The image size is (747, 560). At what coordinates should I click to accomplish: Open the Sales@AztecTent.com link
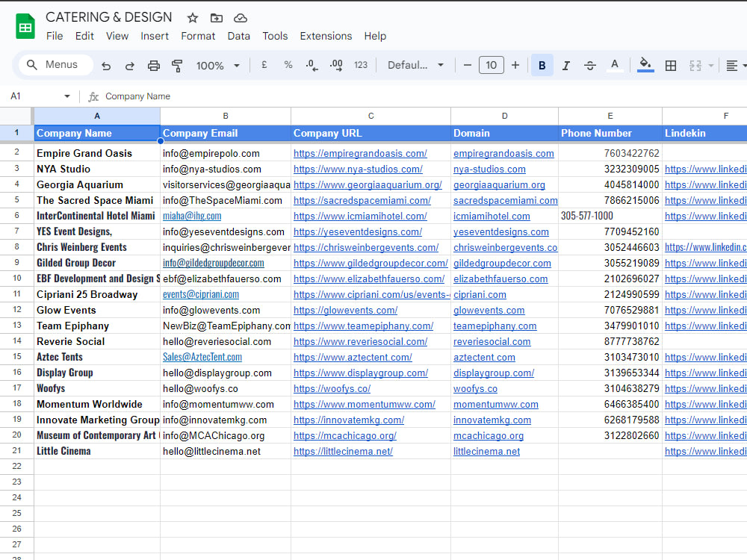(202, 357)
